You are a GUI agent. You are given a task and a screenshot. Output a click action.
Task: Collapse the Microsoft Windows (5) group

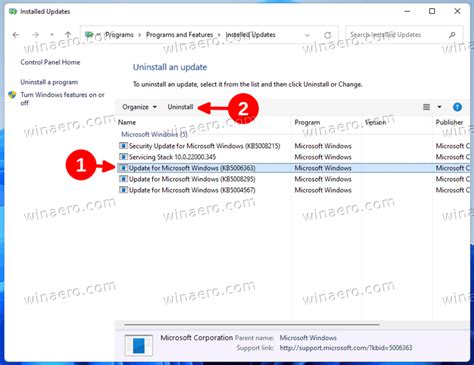(154, 134)
